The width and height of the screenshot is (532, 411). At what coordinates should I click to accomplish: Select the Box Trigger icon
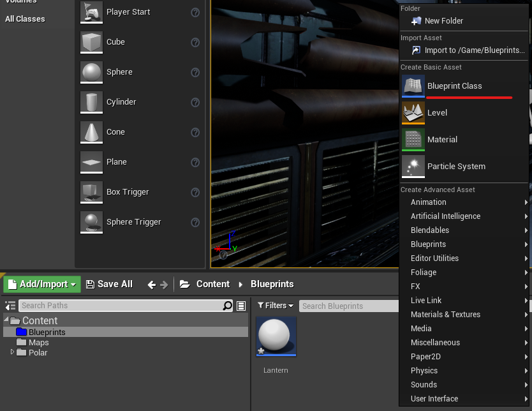(91, 192)
